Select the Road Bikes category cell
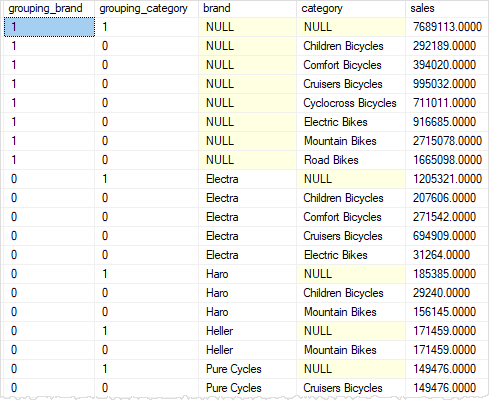 click(351, 160)
